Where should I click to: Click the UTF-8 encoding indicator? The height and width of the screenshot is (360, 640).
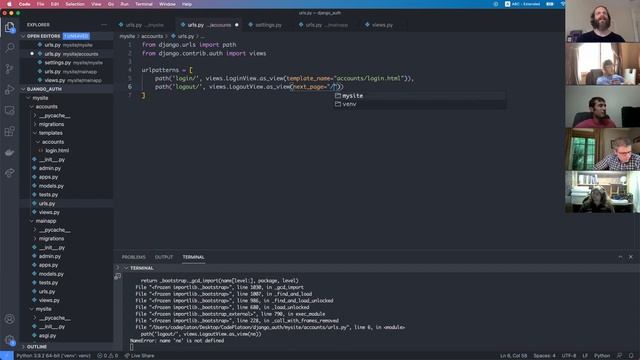point(569,356)
